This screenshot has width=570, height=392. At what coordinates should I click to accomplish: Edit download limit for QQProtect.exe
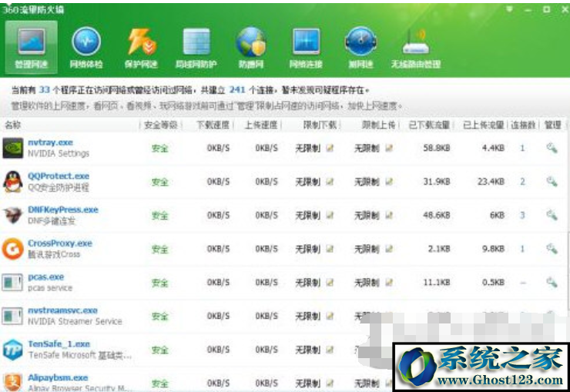[x=330, y=181]
